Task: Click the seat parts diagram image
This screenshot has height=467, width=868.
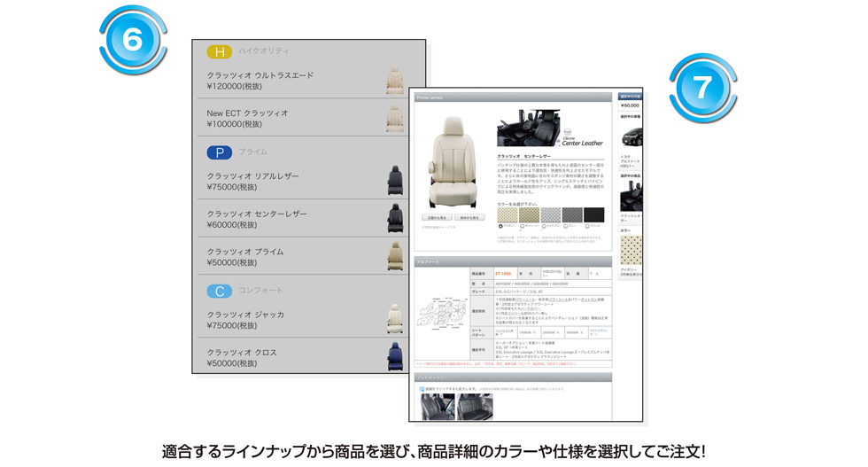Action: point(442,314)
